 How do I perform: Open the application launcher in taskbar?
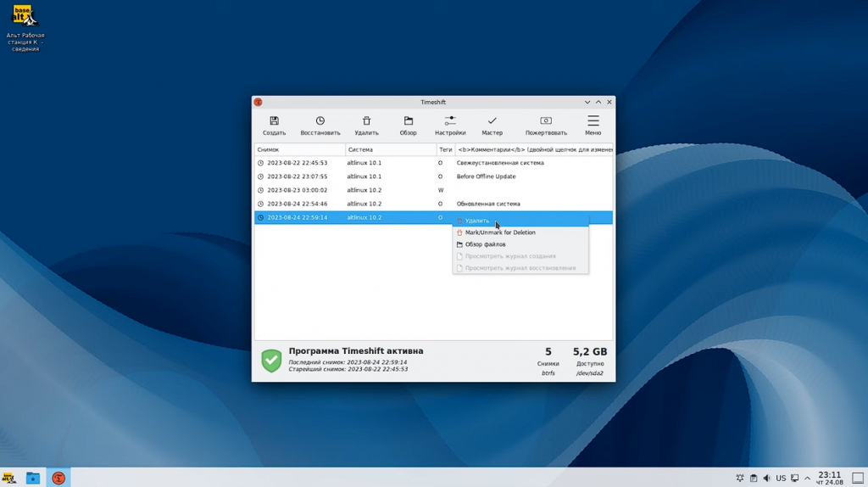(8, 479)
